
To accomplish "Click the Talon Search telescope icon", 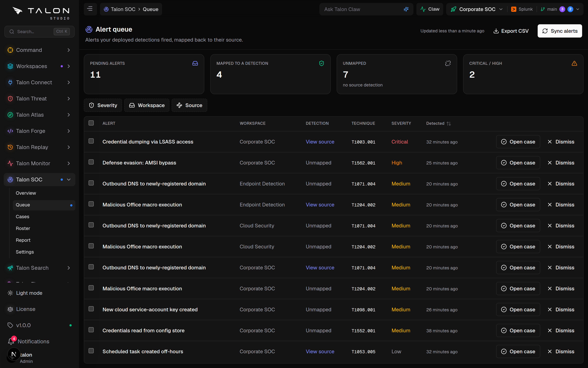I will (10, 268).
